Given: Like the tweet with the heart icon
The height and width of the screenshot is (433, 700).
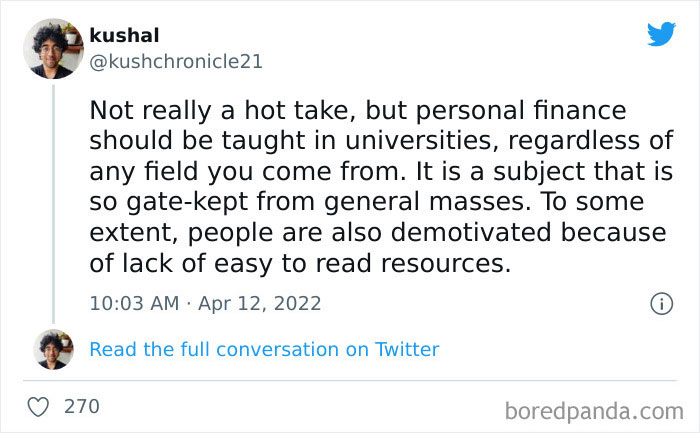Looking at the screenshot, I should pos(38,407).
